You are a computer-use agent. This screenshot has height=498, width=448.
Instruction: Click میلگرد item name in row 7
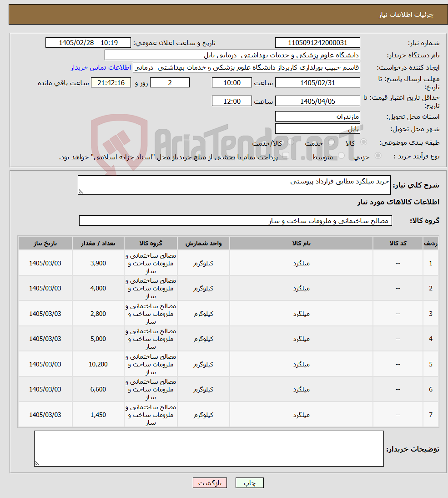(301, 415)
